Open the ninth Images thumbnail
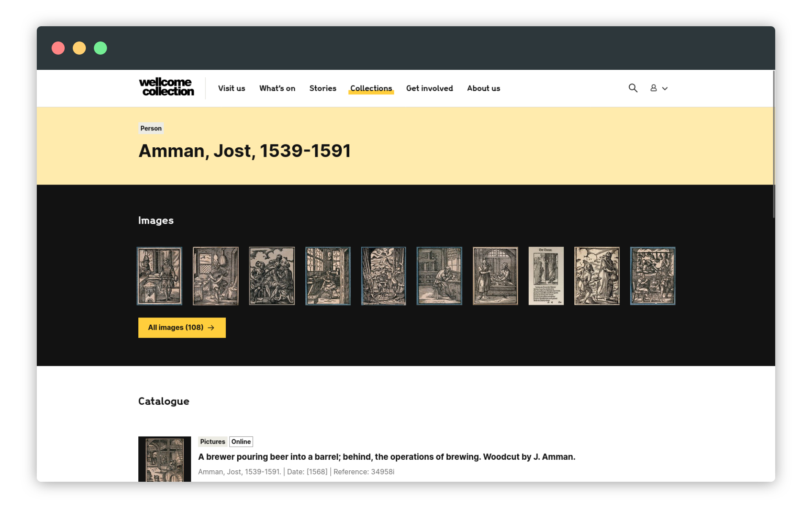This screenshot has height=508, width=812. (x=597, y=276)
